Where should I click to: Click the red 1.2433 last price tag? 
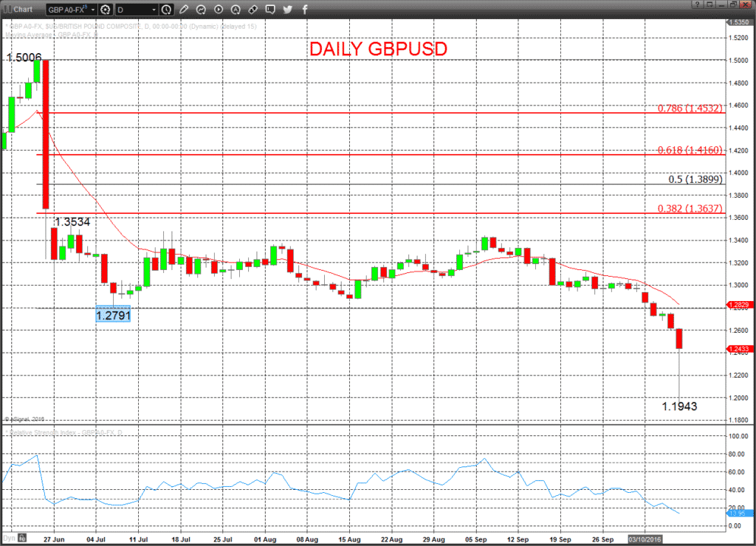[x=739, y=348]
